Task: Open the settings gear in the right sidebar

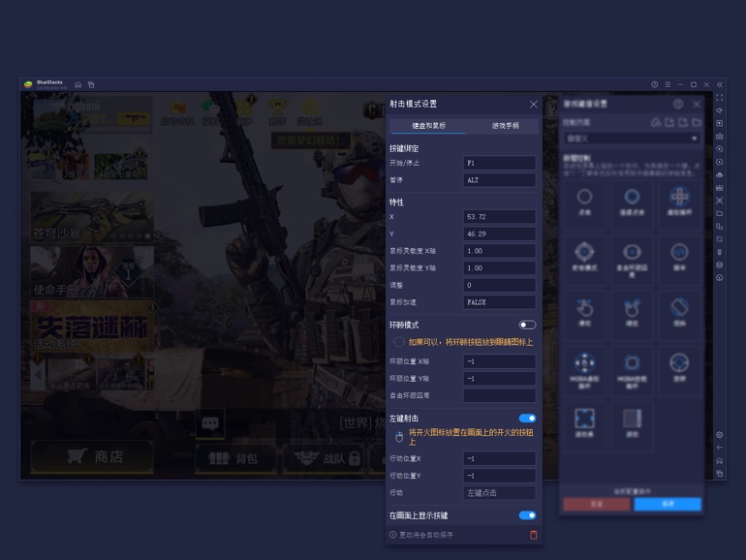Action: click(719, 435)
